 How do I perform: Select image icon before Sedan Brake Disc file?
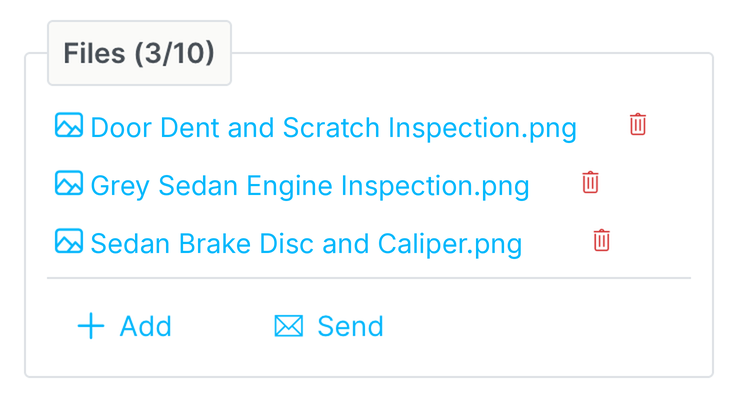[69, 241]
